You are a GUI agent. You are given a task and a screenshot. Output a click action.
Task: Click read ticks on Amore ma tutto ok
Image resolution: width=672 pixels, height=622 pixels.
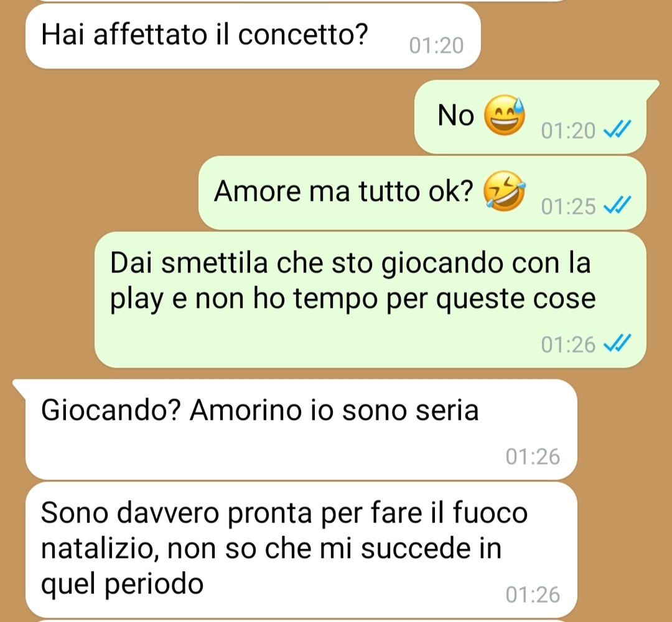pyautogui.click(x=617, y=205)
